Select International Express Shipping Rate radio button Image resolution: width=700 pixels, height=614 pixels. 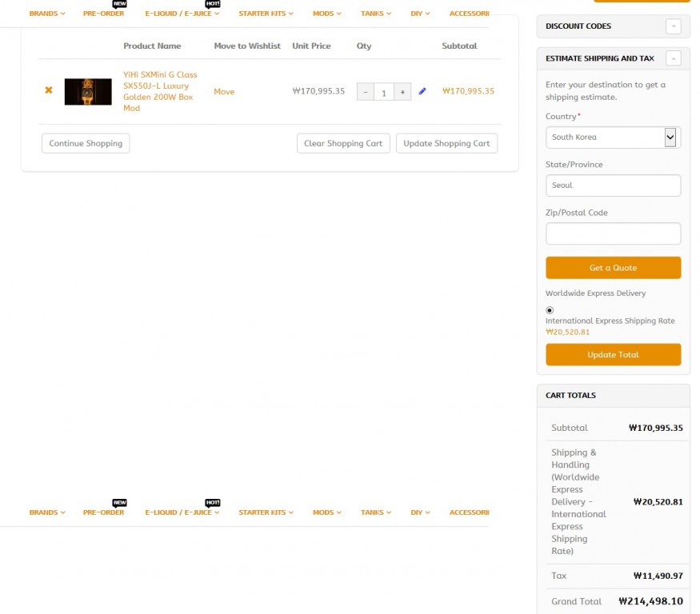550,310
